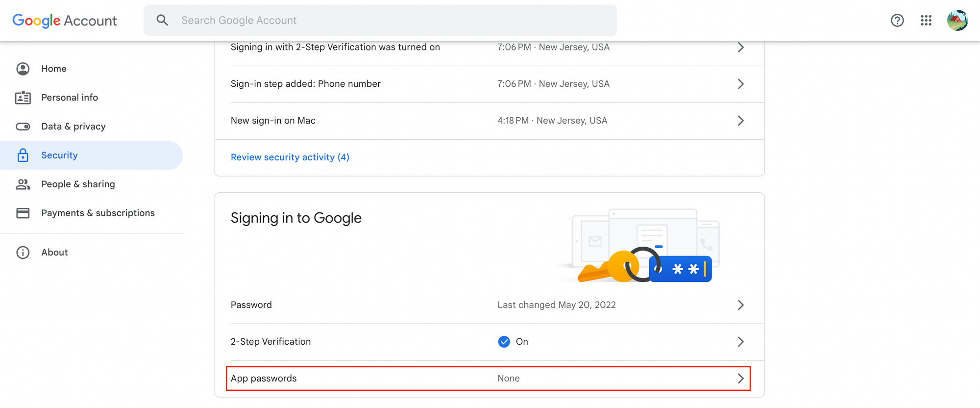The height and width of the screenshot is (408, 980).
Task: Click the key and password illustration
Action: 639,246
